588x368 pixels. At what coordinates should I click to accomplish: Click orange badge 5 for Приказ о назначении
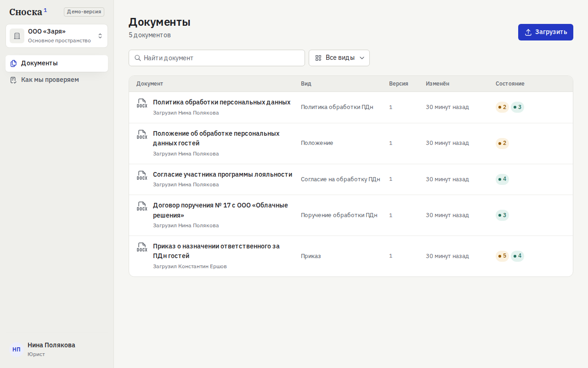[x=502, y=256]
